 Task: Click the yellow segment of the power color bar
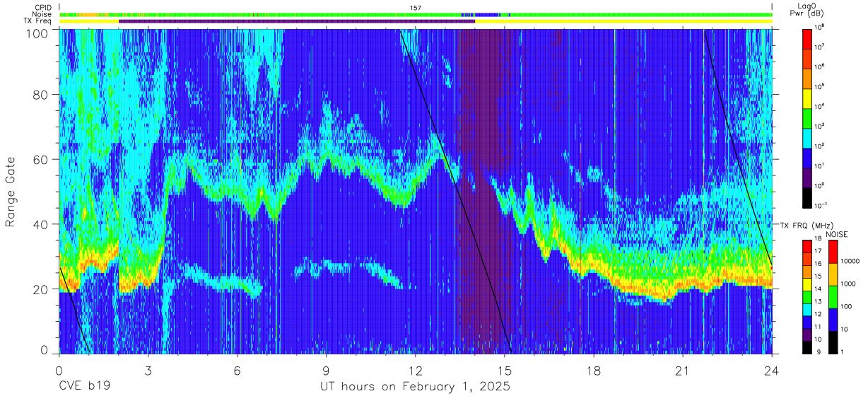(x=807, y=98)
